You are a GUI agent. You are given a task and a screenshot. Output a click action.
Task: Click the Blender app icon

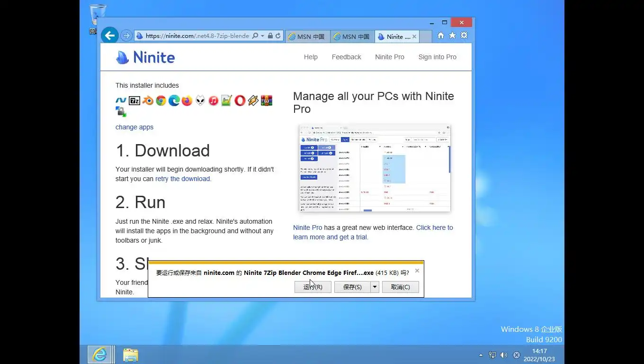pyautogui.click(x=148, y=100)
